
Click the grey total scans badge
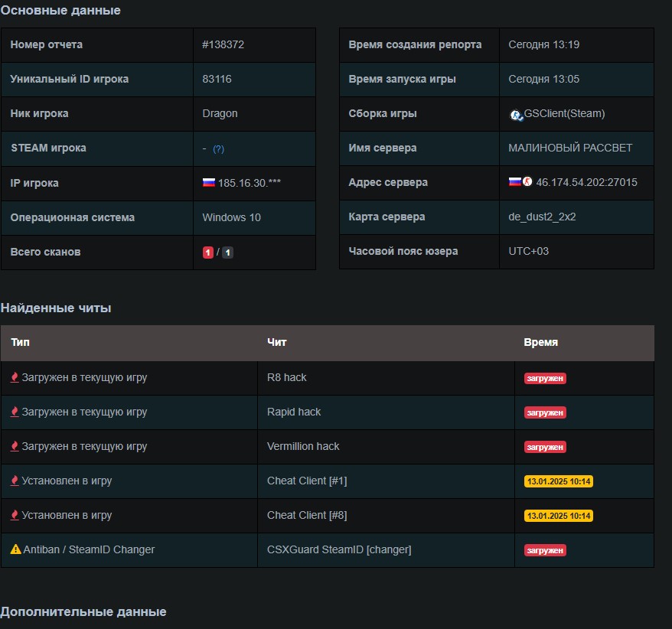[x=227, y=253]
